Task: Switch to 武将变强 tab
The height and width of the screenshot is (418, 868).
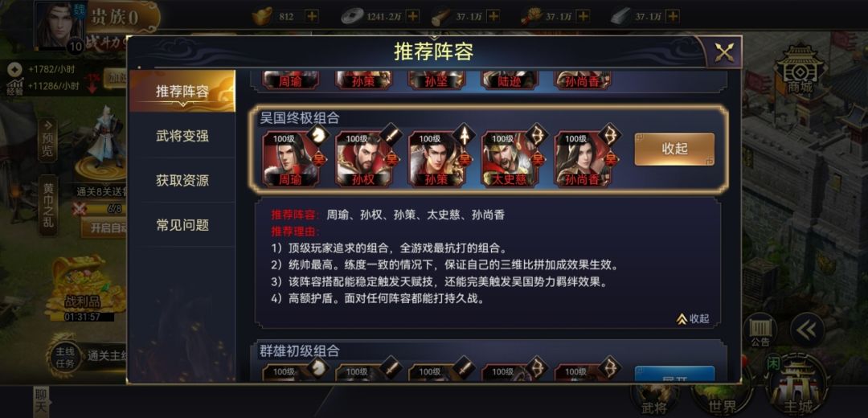Action: click(182, 136)
